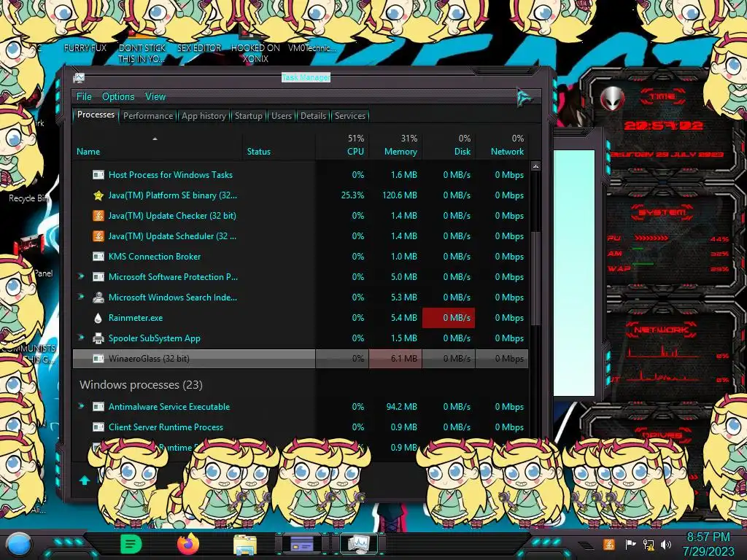Image resolution: width=747 pixels, height=560 pixels.
Task: Switch to the Details tab
Action: (x=313, y=116)
